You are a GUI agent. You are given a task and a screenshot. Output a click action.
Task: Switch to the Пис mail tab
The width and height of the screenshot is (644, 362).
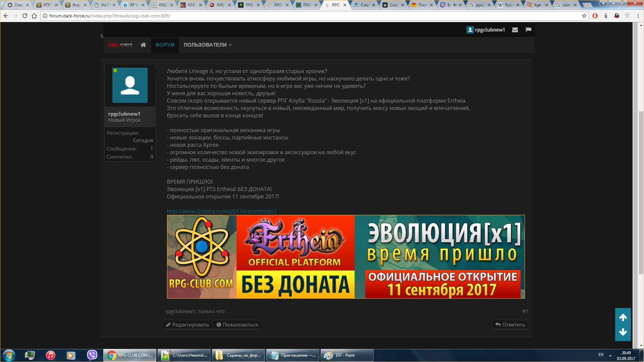click(422, 5)
